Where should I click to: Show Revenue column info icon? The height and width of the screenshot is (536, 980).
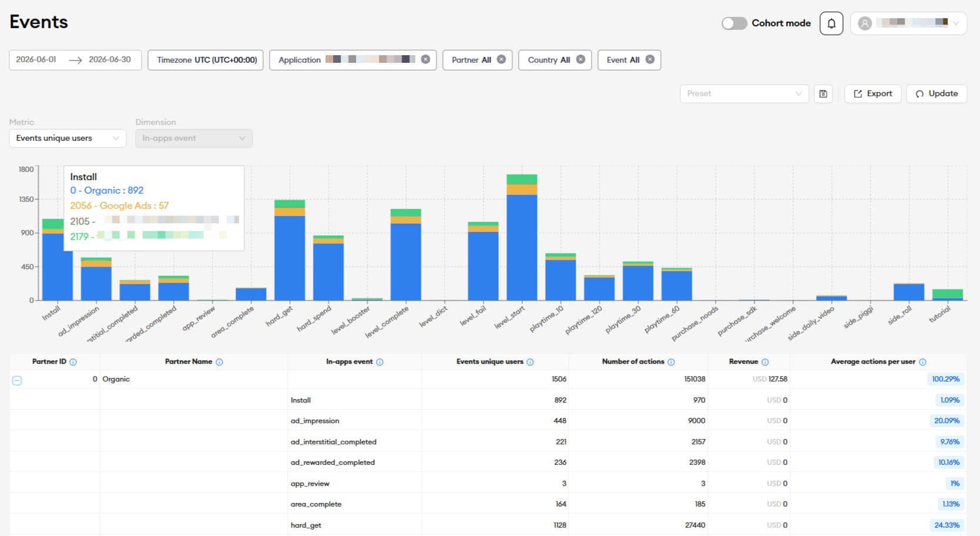765,362
